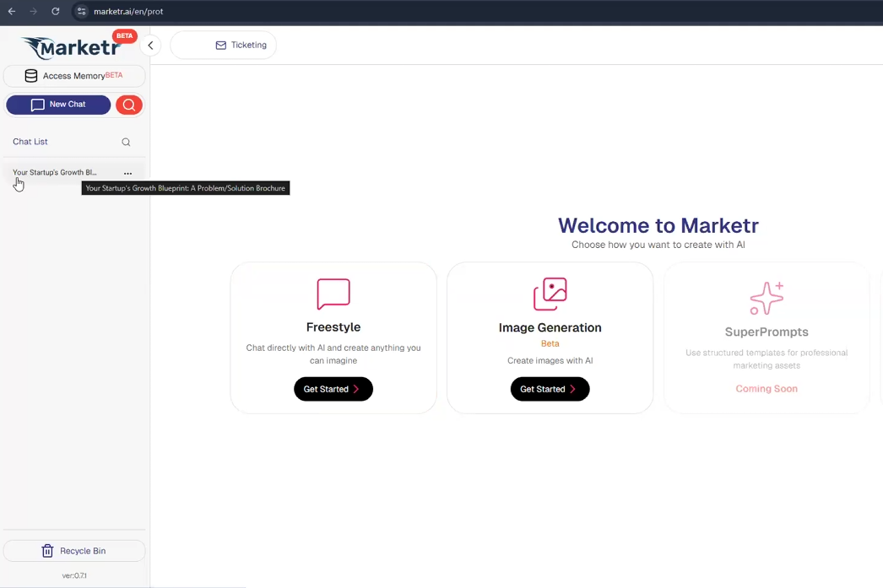Open three-dots menu for Startup's Growth chat

pyautogui.click(x=127, y=173)
